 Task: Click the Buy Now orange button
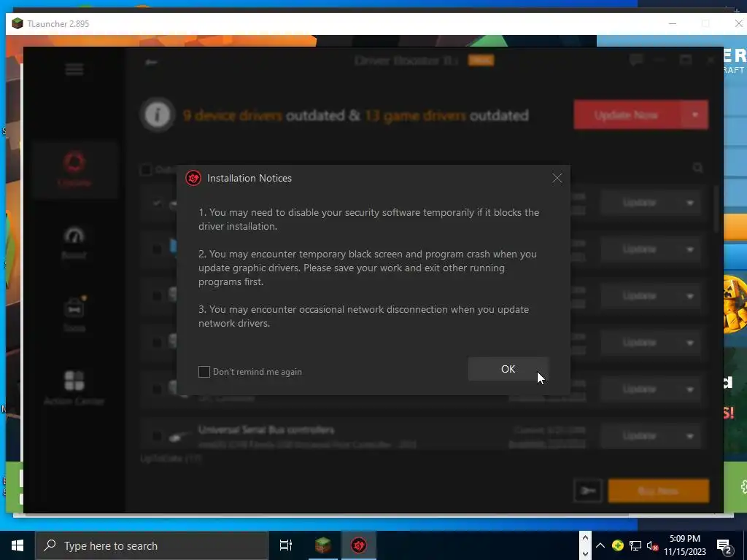659,491
